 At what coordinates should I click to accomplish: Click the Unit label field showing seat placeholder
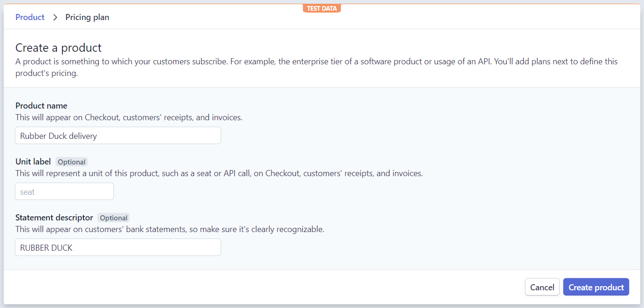(64, 191)
